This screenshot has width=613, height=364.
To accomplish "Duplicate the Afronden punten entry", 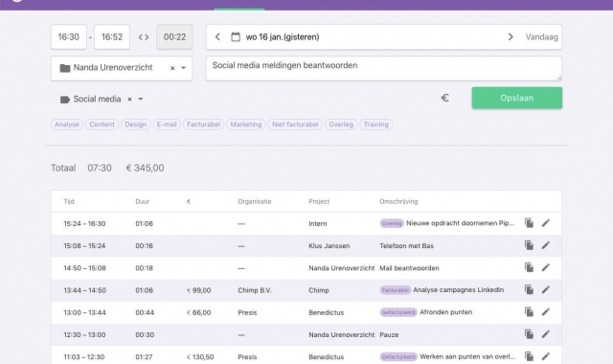I will coord(529,312).
